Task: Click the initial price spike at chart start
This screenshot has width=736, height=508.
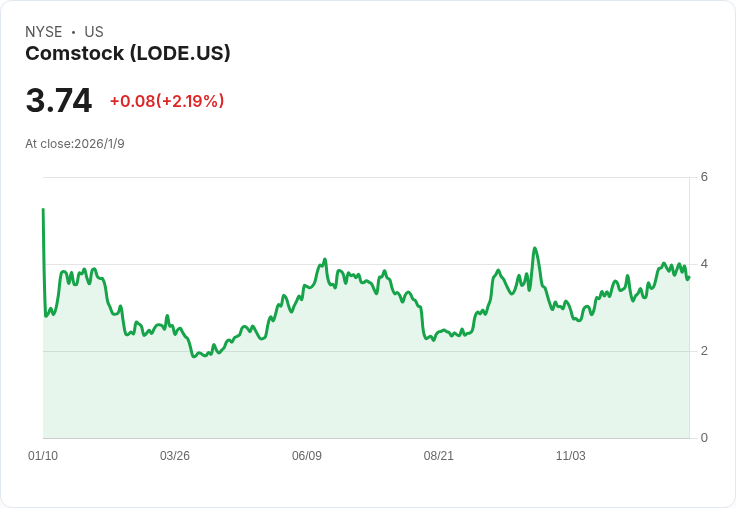Action: pyautogui.click(x=43, y=210)
